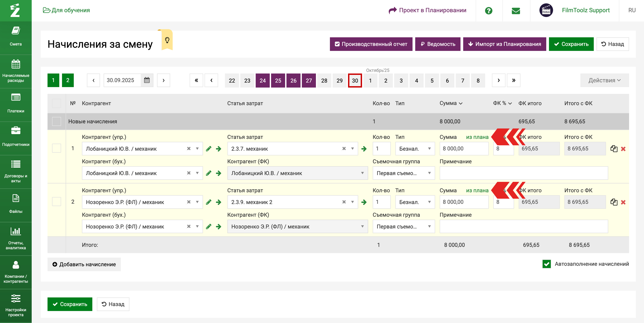Click Добавить начисление button
This screenshot has width=644, height=323.
(84, 264)
